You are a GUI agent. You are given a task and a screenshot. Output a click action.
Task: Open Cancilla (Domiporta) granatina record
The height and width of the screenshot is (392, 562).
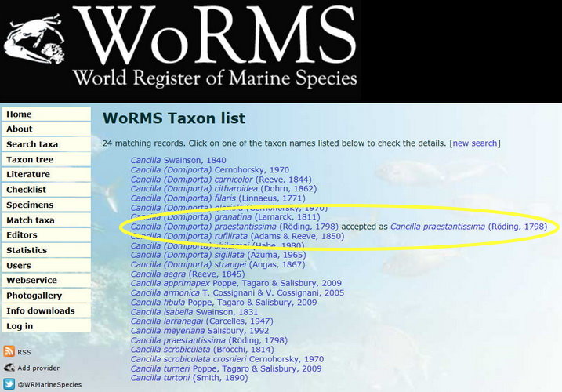tap(225, 216)
